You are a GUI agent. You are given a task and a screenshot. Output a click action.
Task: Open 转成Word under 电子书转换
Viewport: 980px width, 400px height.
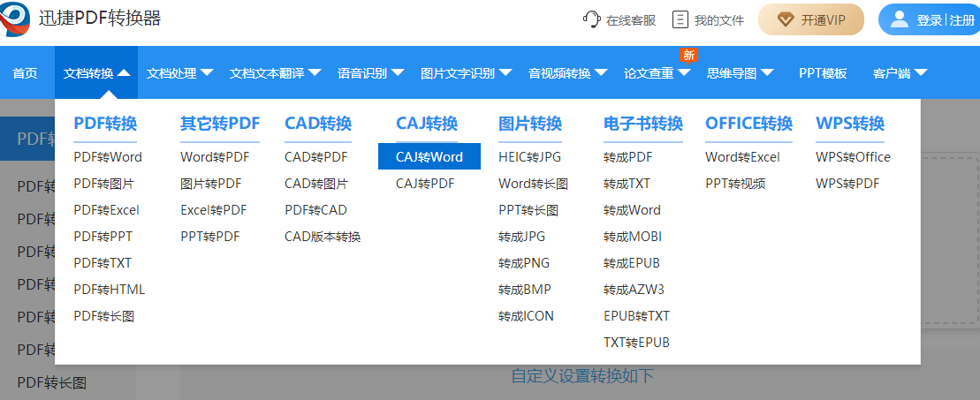click(632, 210)
